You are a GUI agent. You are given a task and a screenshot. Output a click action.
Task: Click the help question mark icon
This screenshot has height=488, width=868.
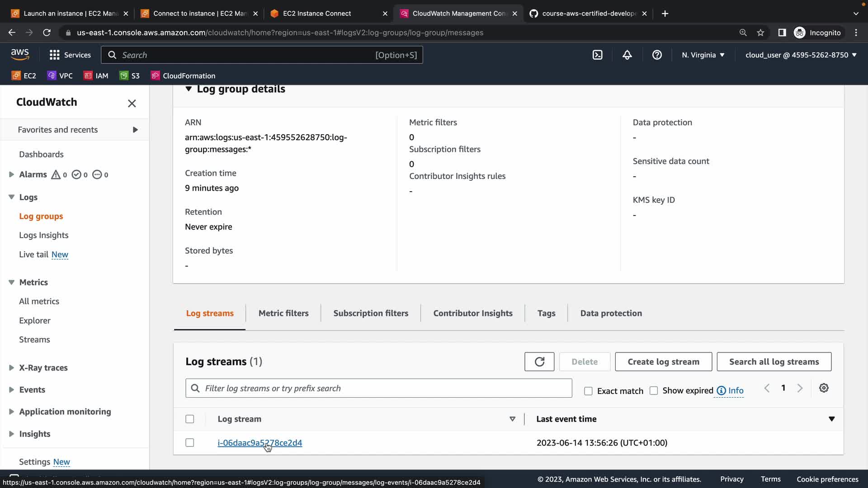pyautogui.click(x=657, y=55)
